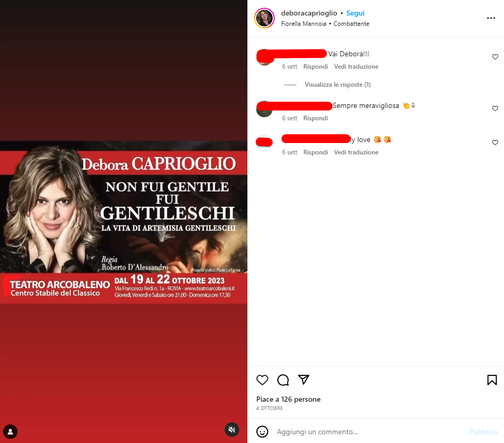Click 'Vedi traduzione' under third comment
Image resolution: width=504 pixels, height=443 pixels.
[x=356, y=152]
